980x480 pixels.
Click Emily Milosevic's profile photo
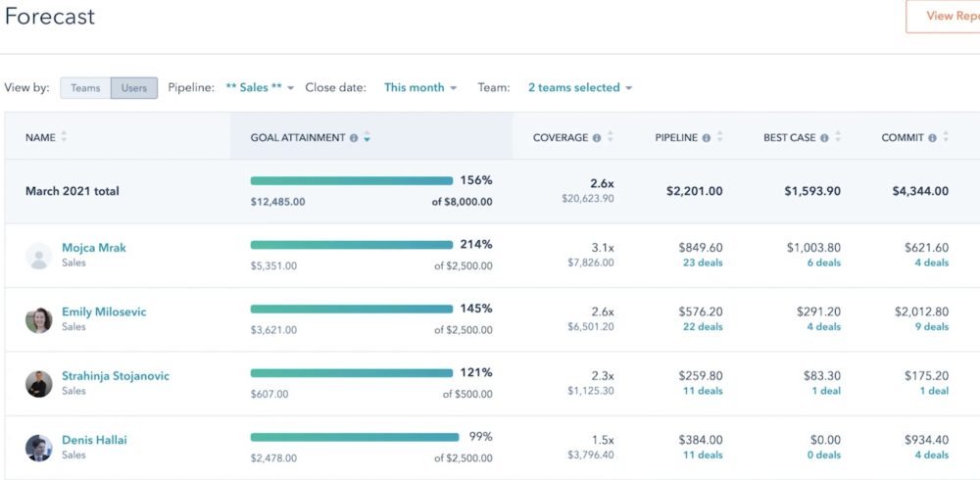(x=38, y=319)
